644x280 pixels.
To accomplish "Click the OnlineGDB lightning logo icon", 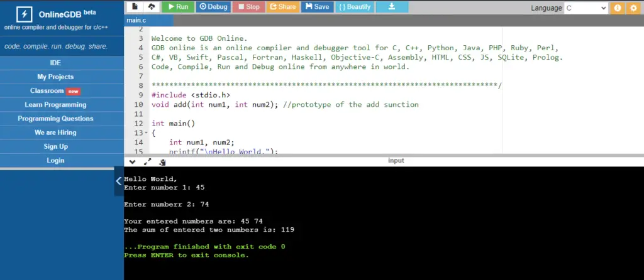I will (25, 14).
